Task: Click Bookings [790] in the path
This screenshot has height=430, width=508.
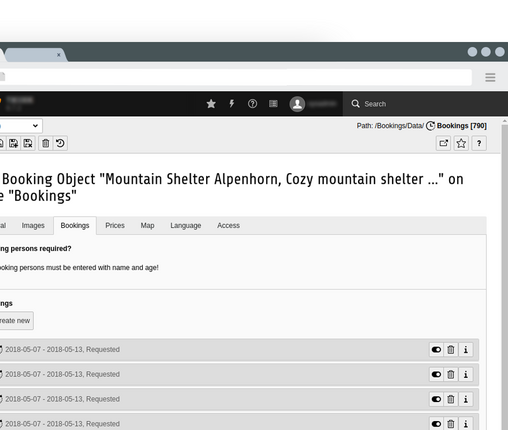Action: click(x=462, y=126)
